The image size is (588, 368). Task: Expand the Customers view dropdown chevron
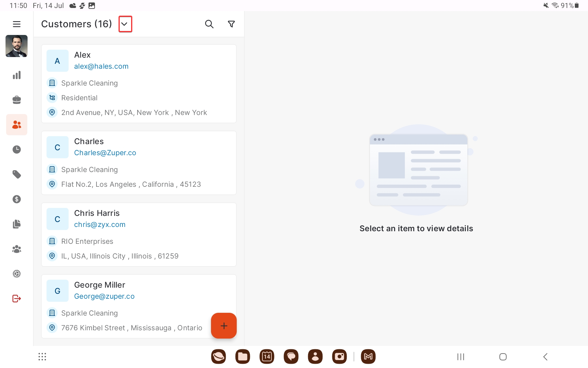(x=125, y=24)
